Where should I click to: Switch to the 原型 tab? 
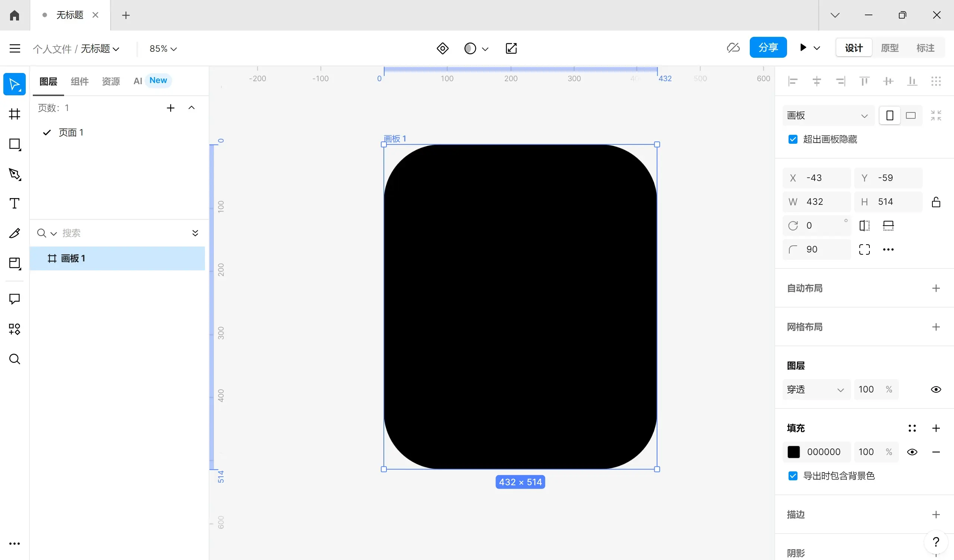pos(890,48)
